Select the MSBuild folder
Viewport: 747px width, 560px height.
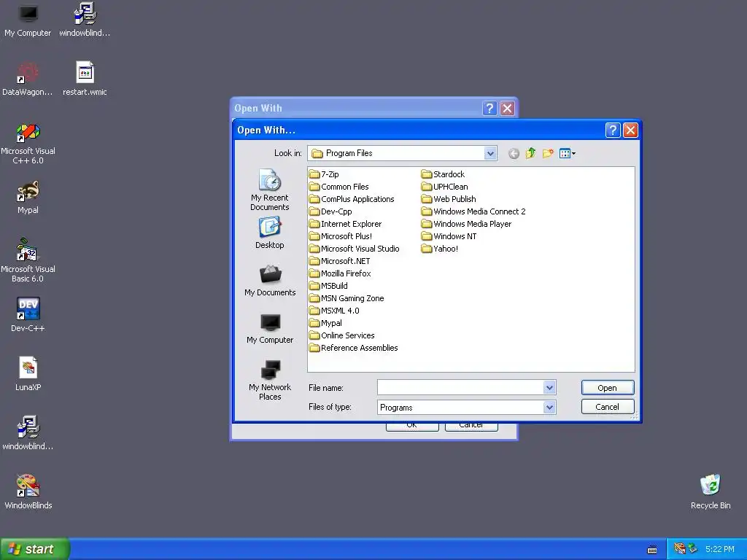point(329,286)
